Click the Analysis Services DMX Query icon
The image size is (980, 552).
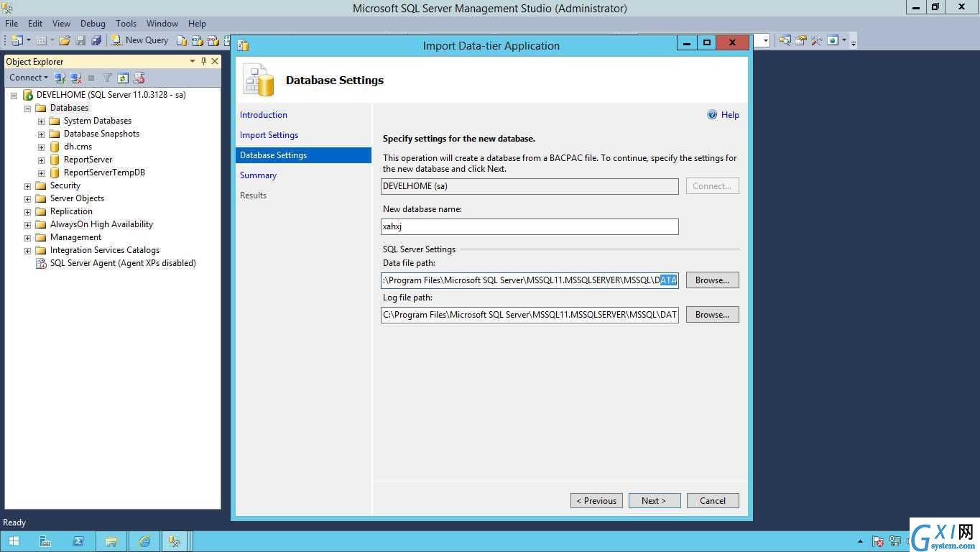tap(213, 40)
